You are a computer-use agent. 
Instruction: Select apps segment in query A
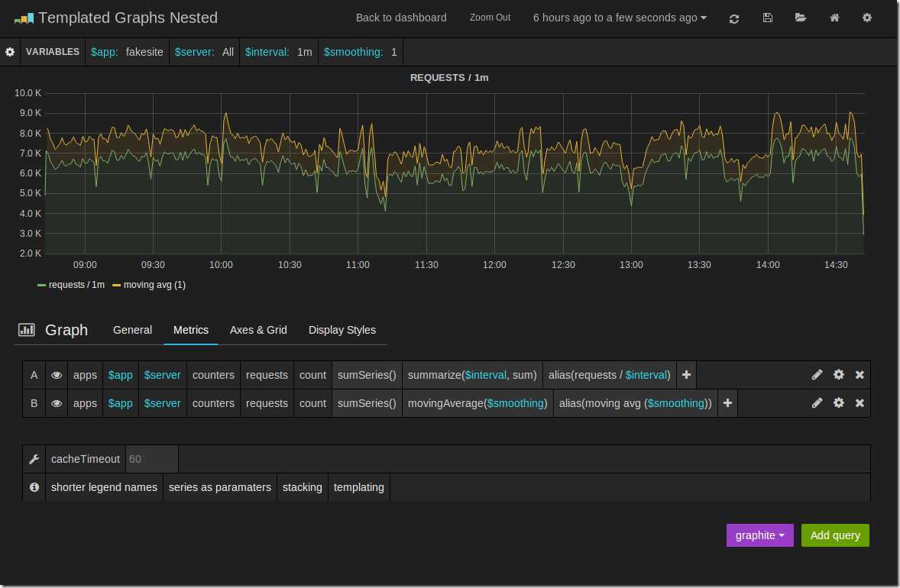coord(85,375)
